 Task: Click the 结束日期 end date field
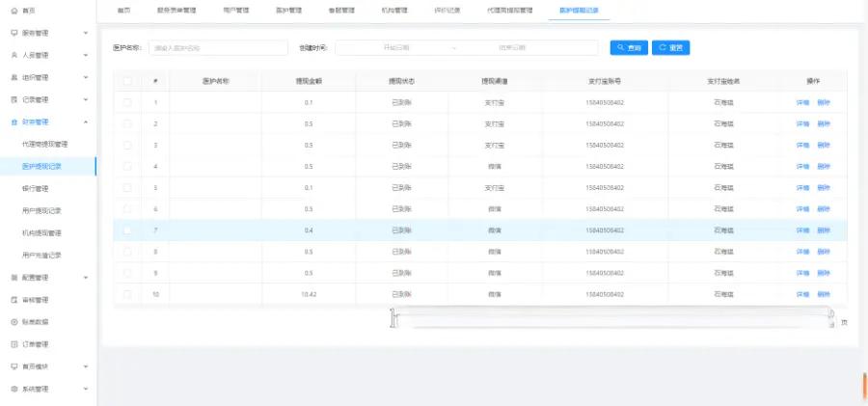click(x=511, y=47)
